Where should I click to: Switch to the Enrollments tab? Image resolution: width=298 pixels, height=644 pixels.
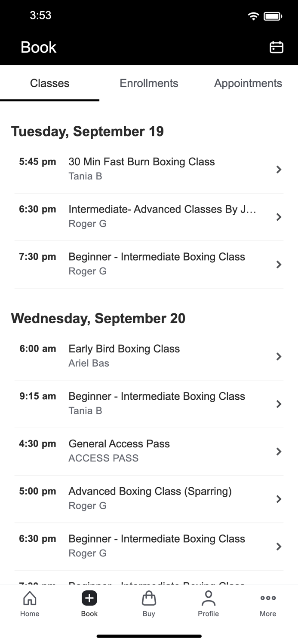click(149, 83)
